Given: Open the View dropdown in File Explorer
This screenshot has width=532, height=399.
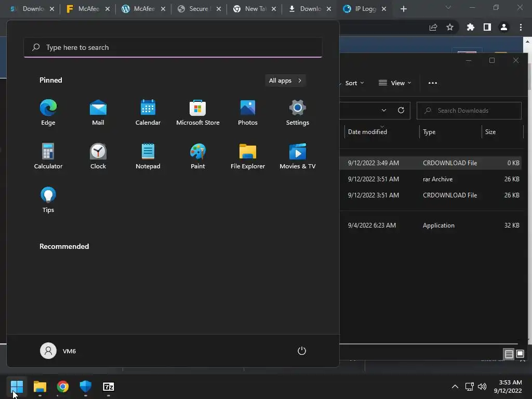Looking at the screenshot, I should [x=395, y=83].
